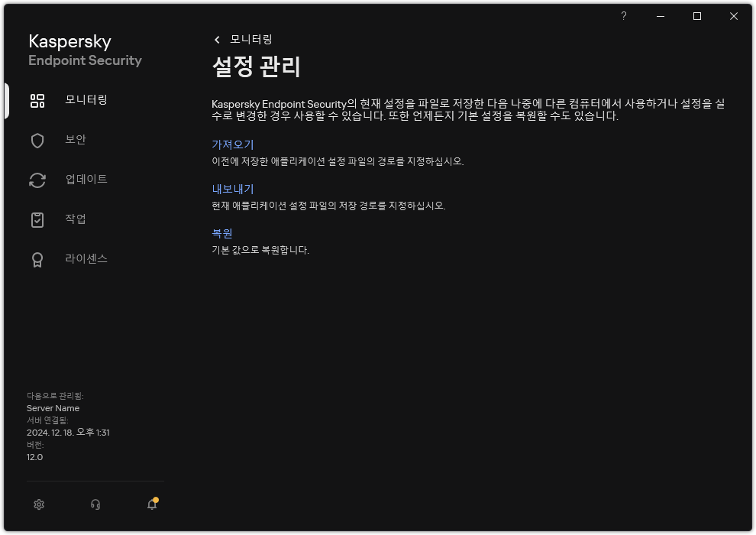Viewport: 756px width, 535px height.
Task: Open the 내보내기 export link
Action: pyautogui.click(x=233, y=188)
